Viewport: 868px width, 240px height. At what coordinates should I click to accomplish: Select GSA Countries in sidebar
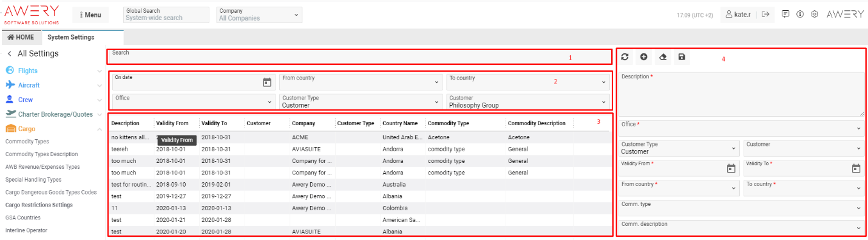[23, 218]
